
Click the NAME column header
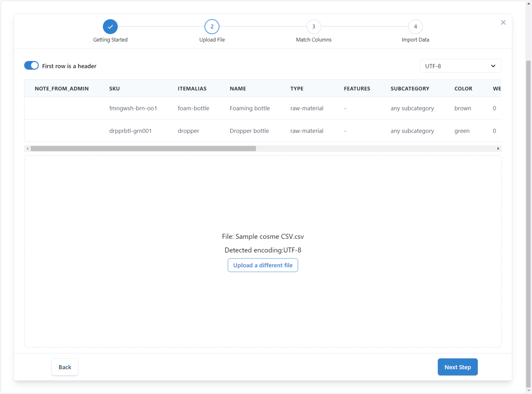tap(238, 89)
